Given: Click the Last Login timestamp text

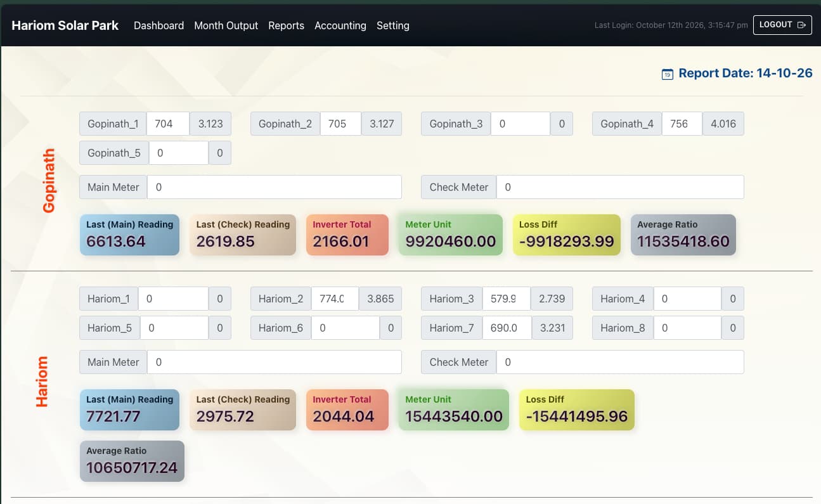Looking at the screenshot, I should click(x=671, y=25).
